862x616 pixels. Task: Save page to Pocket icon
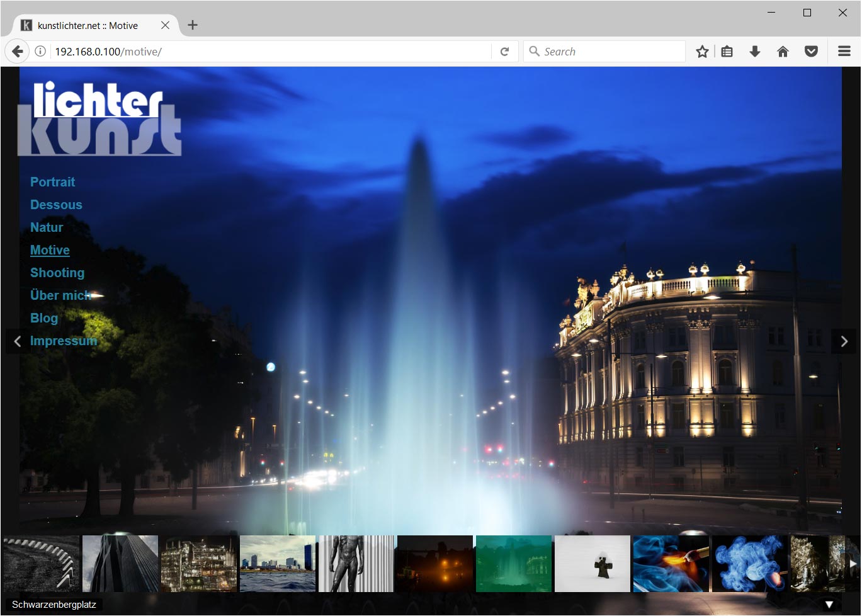(811, 52)
